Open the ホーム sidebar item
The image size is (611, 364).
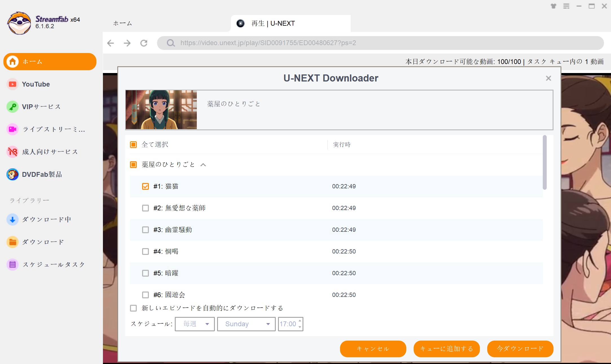point(50,61)
